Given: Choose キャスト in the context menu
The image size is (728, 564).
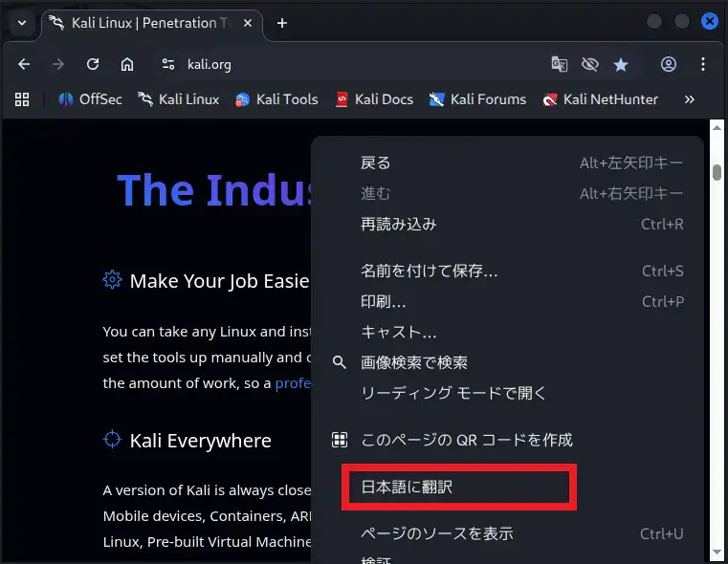Looking at the screenshot, I should coord(507,332).
